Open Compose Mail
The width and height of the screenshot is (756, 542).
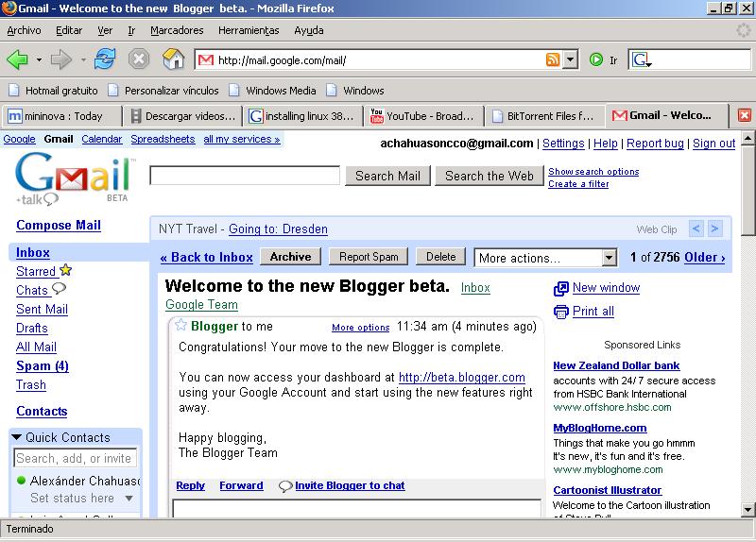point(59,226)
